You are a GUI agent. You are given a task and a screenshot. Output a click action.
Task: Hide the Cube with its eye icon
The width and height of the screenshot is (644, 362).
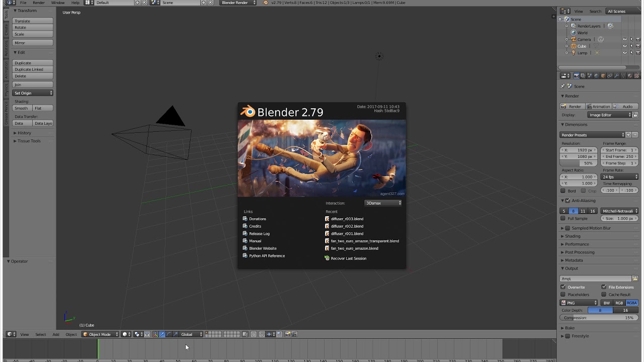tap(625, 46)
